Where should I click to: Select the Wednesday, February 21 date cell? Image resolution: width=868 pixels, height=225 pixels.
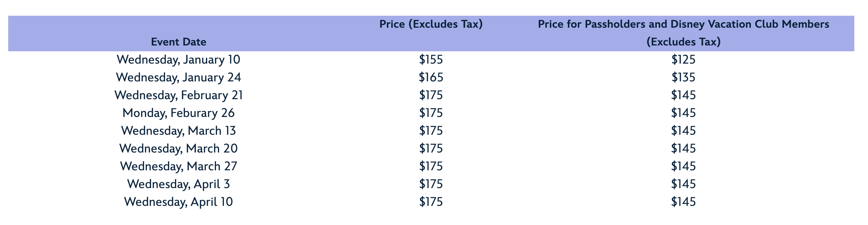pos(179,95)
